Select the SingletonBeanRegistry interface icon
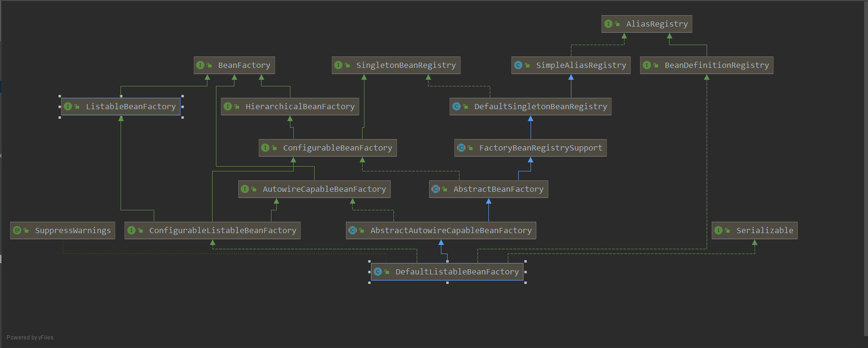Screen dimensions: 868x348 (x=338, y=65)
